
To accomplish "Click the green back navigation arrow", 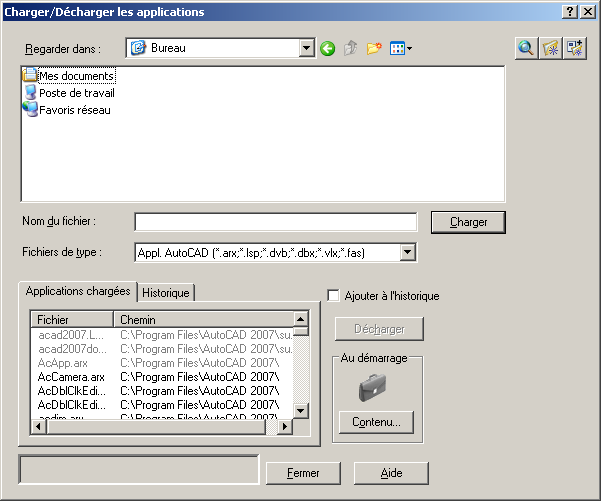I will pos(327,48).
